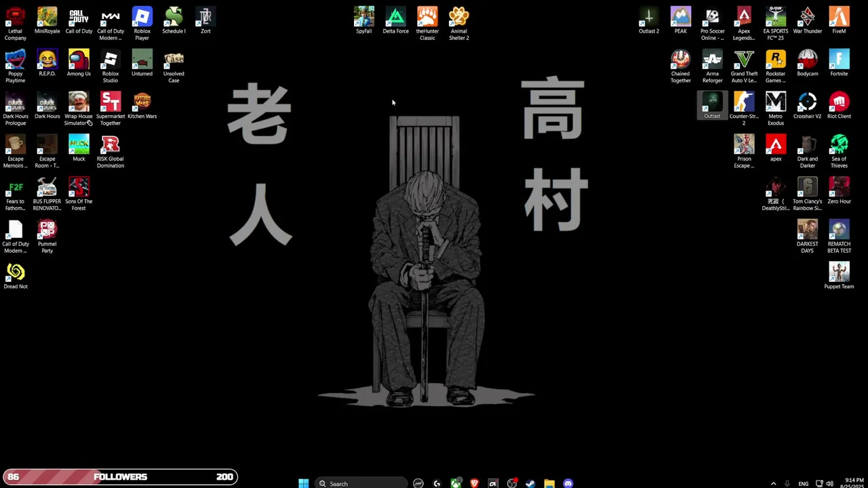Open Discord from the taskbar
This screenshot has height=488, width=868.
click(568, 483)
